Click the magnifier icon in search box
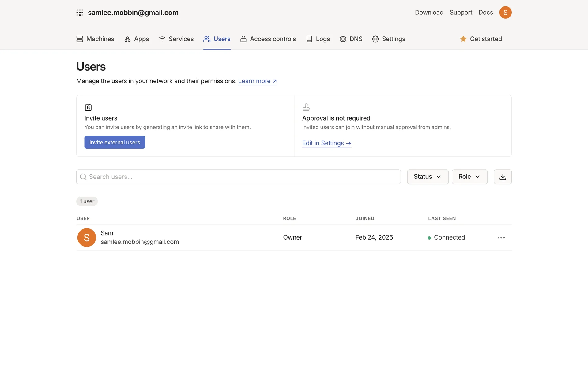 tap(83, 177)
